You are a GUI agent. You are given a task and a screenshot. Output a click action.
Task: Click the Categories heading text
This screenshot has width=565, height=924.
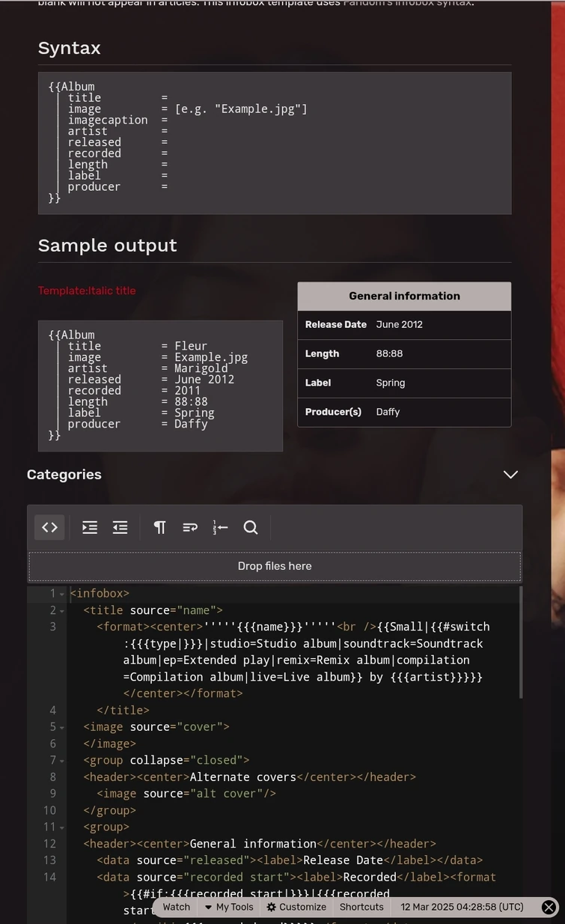coord(64,475)
